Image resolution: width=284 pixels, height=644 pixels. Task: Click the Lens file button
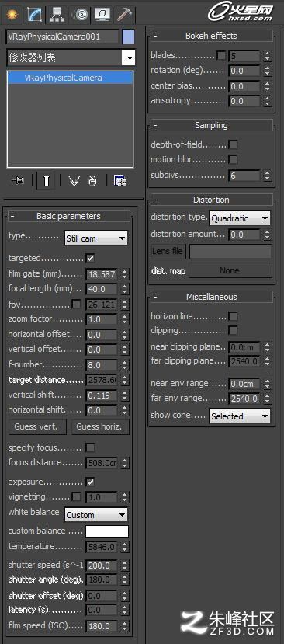pyautogui.click(x=168, y=251)
